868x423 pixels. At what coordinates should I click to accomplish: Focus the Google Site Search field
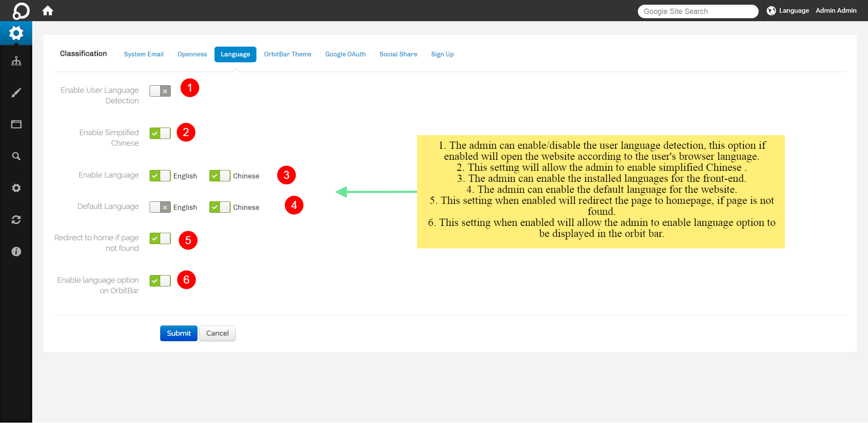coord(698,11)
